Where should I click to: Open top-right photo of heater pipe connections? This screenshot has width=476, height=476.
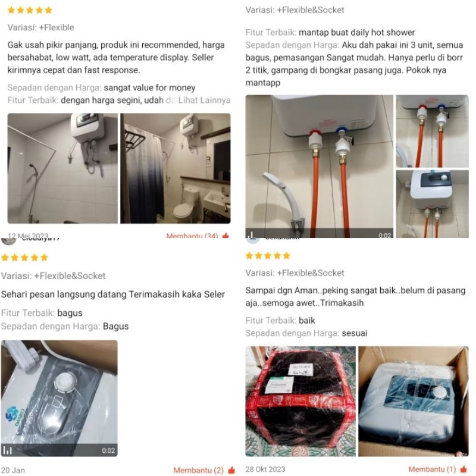(x=433, y=131)
